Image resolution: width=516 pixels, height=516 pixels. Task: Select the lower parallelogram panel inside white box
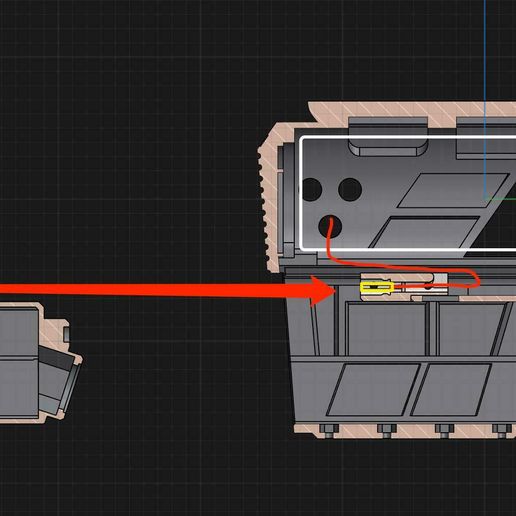pos(424,232)
